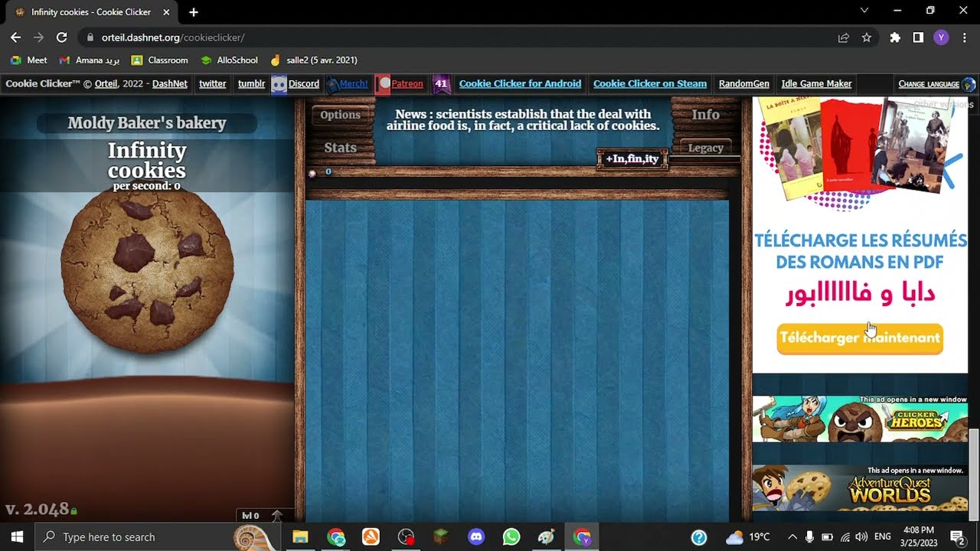
Task: Click the volume speaker icon in system tray
Action: coord(861,536)
